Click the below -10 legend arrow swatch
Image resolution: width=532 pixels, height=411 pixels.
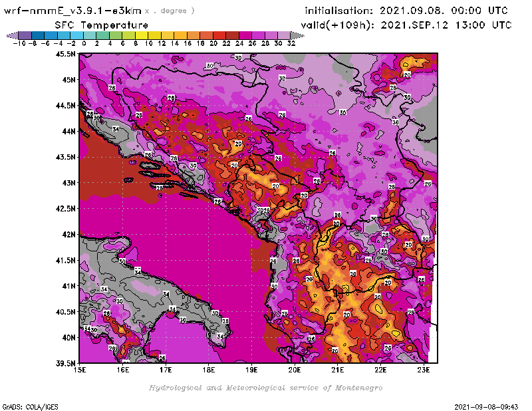(13, 35)
